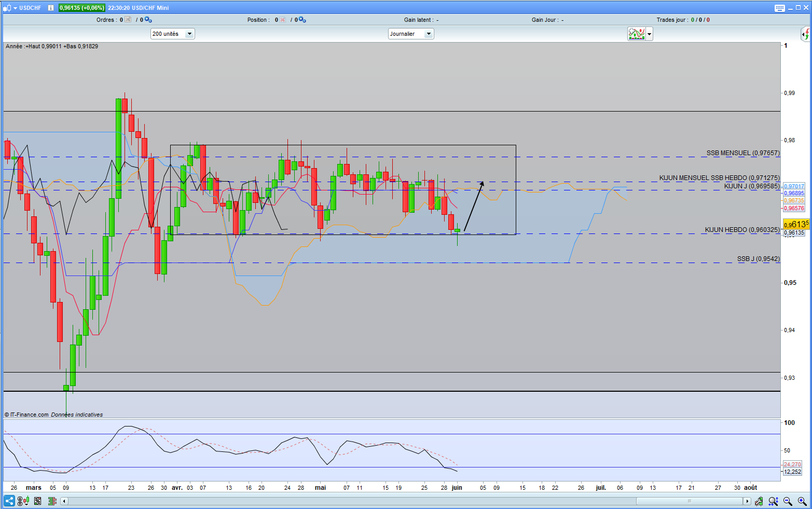Click the juin date on time axis
Viewport: 812px width, 509px height.
(457, 488)
